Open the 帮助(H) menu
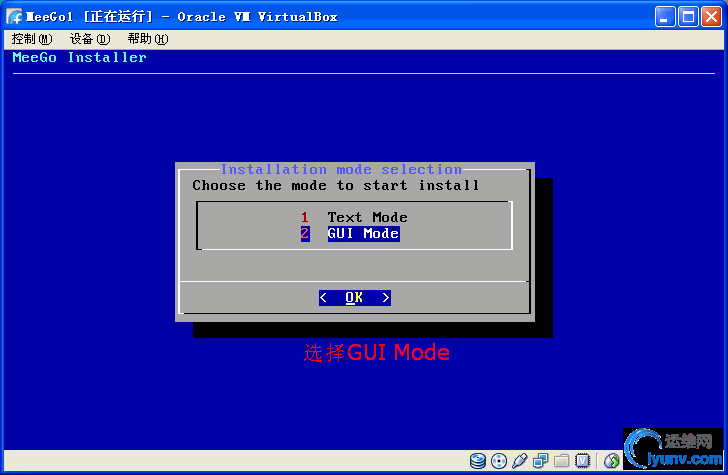 pyautogui.click(x=148, y=39)
